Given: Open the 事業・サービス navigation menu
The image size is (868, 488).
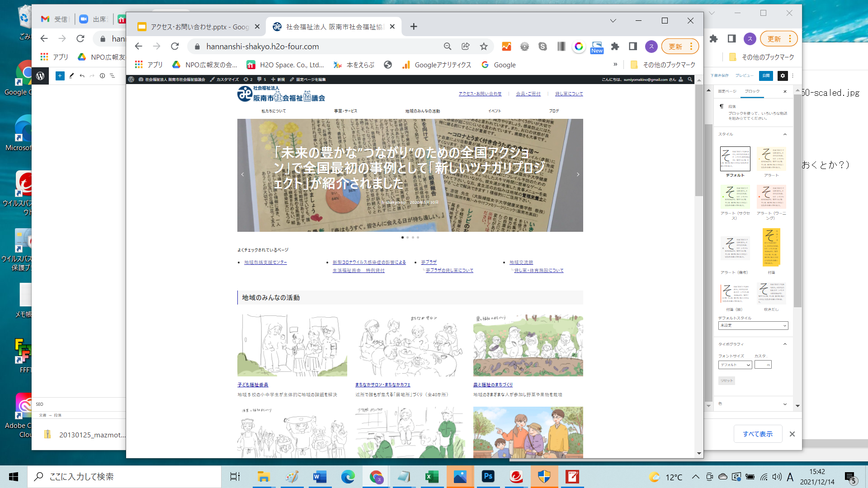Looking at the screenshot, I should [346, 111].
